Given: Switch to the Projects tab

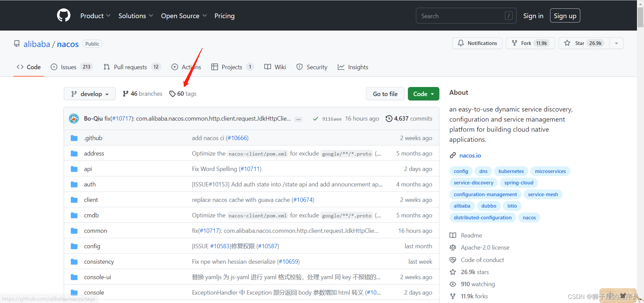Looking at the screenshot, I should pyautogui.click(x=232, y=67).
